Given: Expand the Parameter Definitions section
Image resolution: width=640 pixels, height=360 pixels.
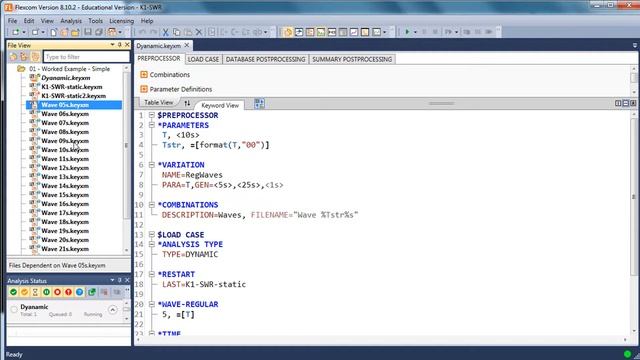Looking at the screenshot, I should tap(144, 89).
